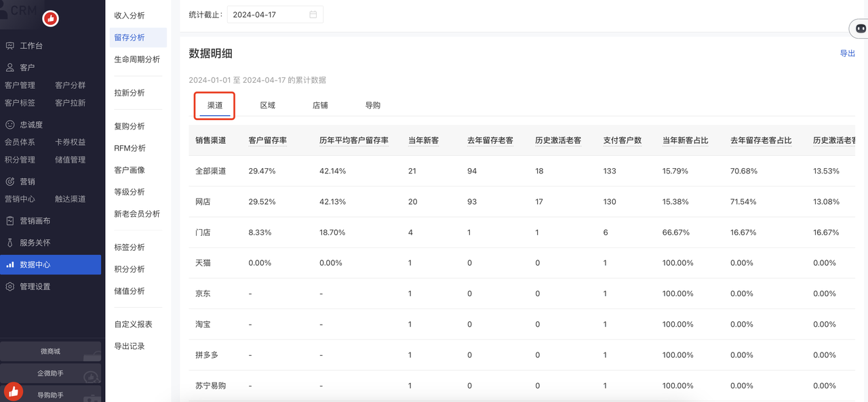Select the 数据中心 bar chart icon
The image size is (868, 402).
point(10,265)
